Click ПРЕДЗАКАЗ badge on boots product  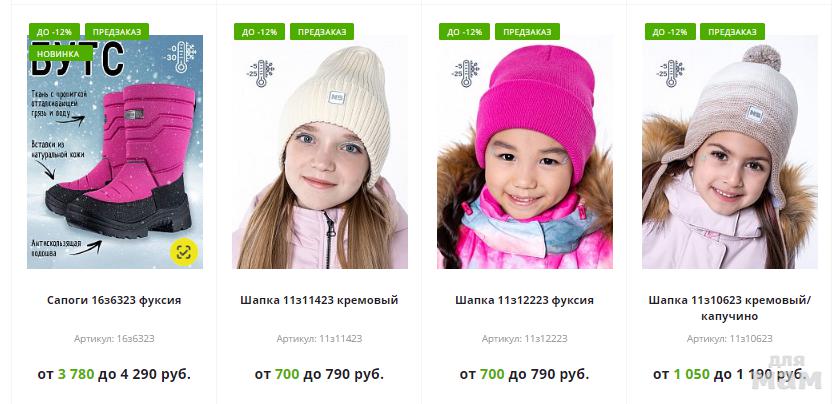(x=117, y=31)
